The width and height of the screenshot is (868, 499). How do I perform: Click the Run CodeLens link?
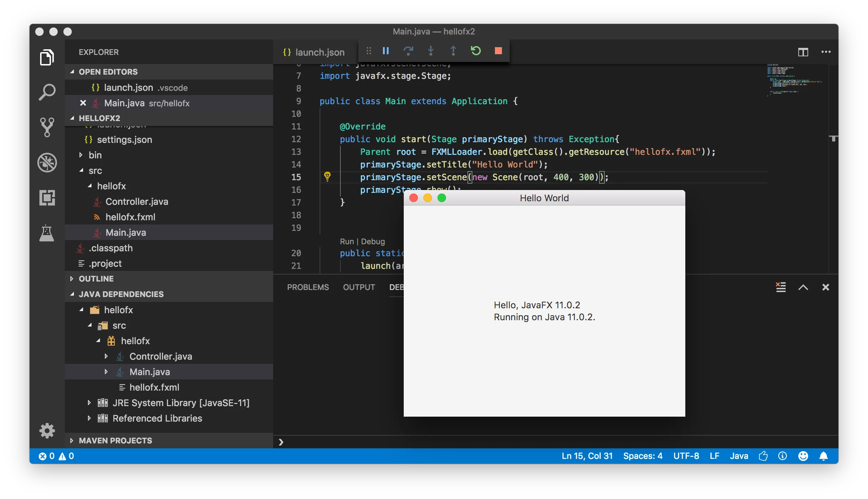click(346, 242)
